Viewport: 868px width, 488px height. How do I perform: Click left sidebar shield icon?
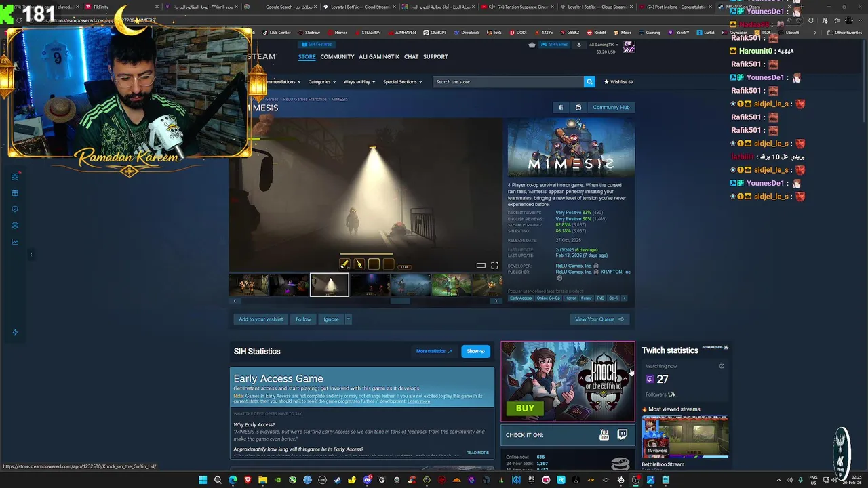15,209
